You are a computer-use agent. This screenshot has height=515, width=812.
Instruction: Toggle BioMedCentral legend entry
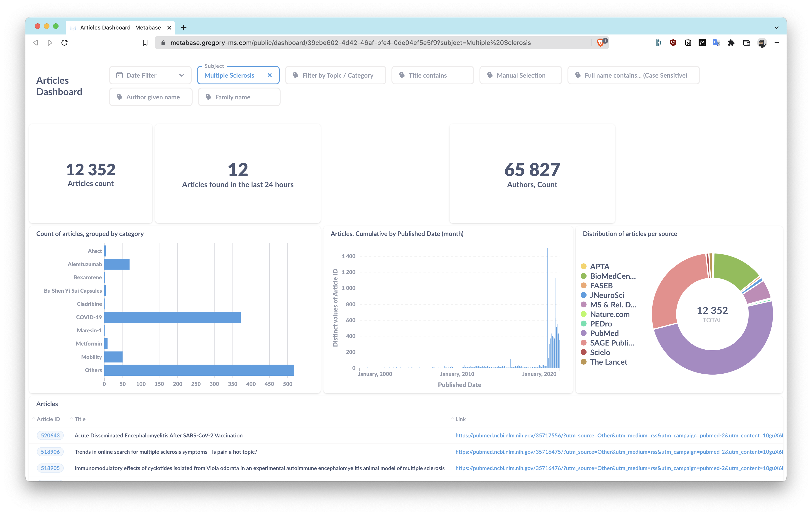[612, 276]
